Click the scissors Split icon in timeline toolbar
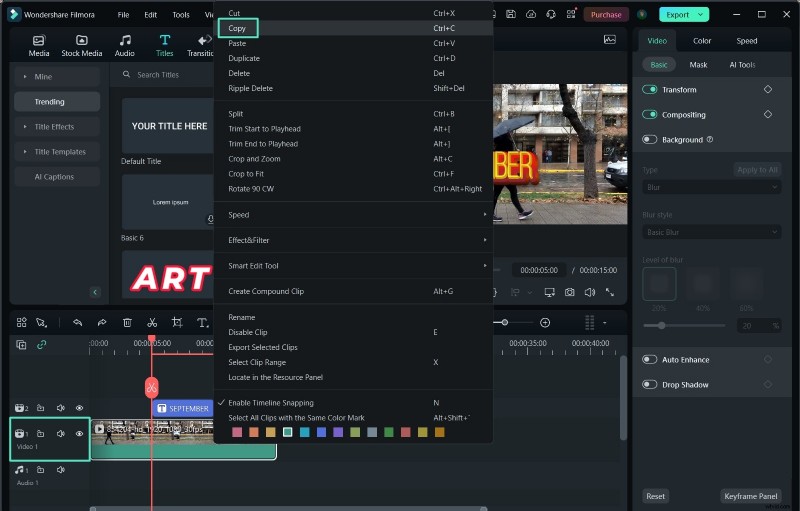 click(x=152, y=322)
